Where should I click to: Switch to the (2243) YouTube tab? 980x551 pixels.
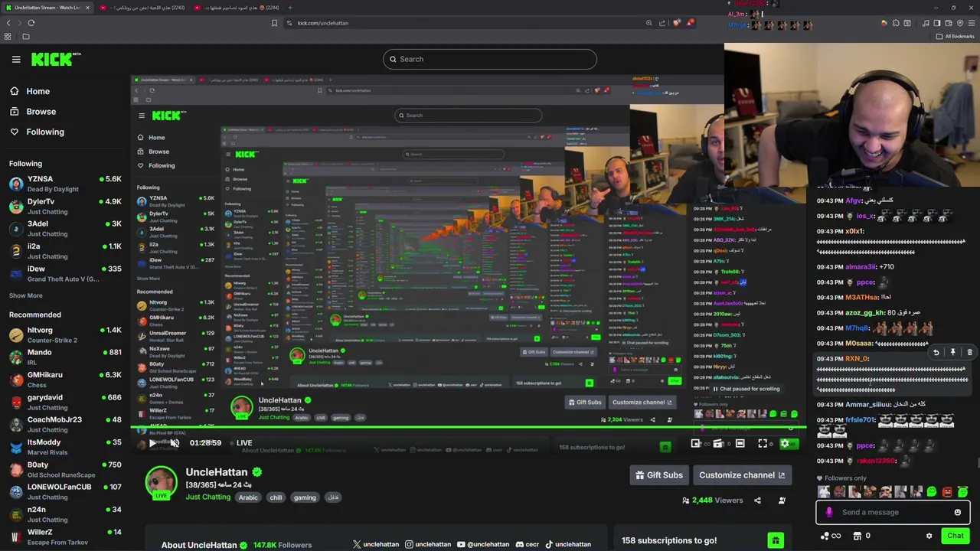pos(142,8)
